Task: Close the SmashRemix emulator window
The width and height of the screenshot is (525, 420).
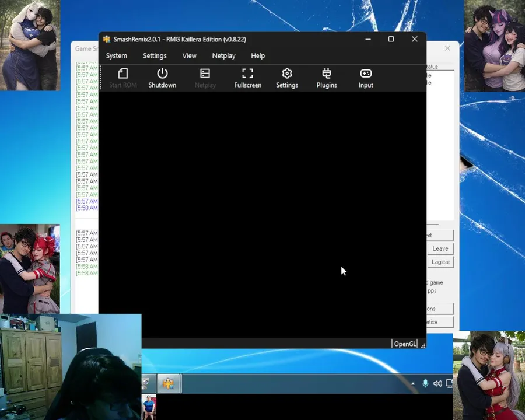Action: click(415, 39)
